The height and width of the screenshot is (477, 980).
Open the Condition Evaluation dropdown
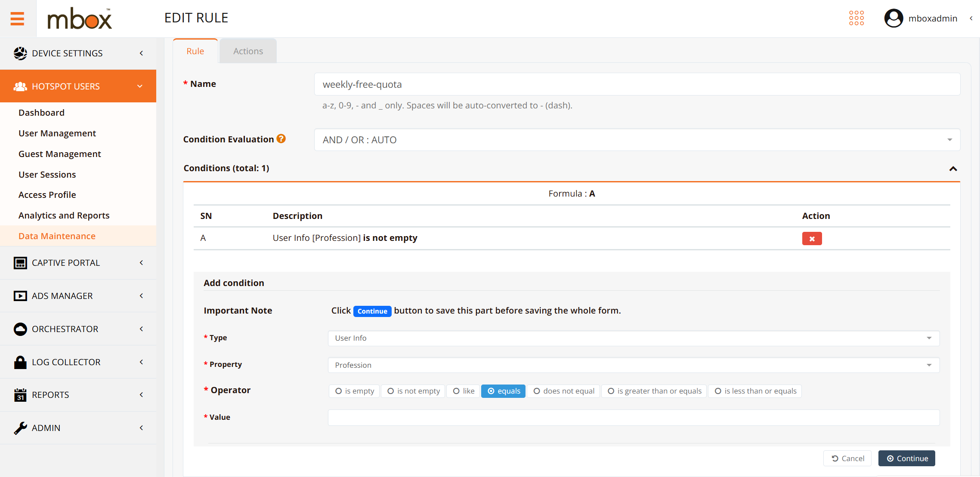pyautogui.click(x=637, y=140)
